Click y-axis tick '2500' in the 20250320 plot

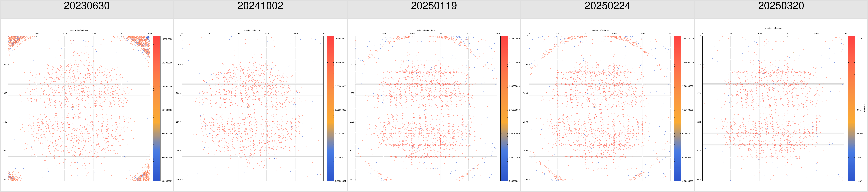(699, 180)
